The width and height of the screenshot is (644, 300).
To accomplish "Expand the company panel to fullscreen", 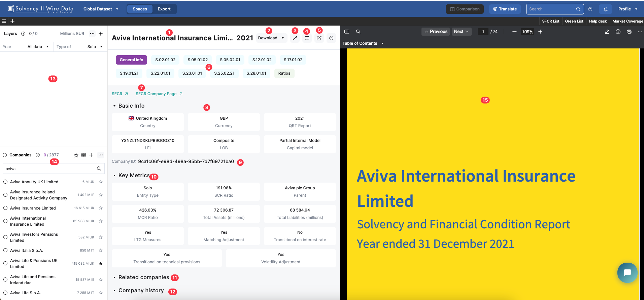I will pyautogui.click(x=295, y=38).
